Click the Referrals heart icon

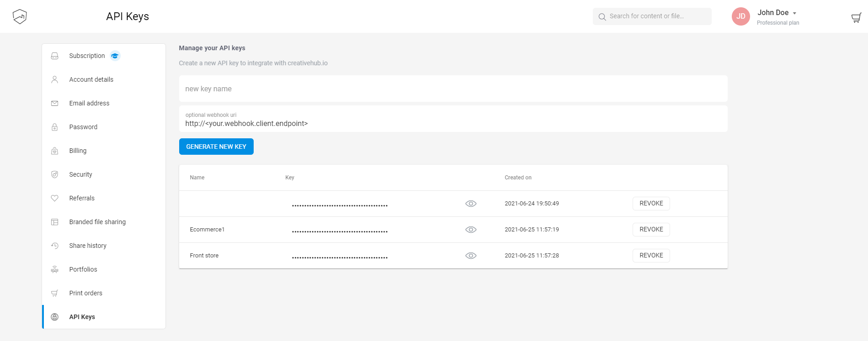55,198
